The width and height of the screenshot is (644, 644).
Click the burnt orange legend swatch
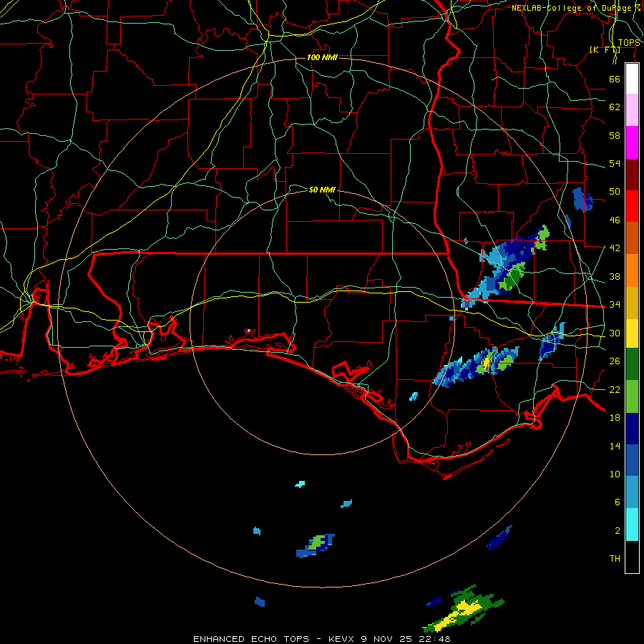point(632,238)
